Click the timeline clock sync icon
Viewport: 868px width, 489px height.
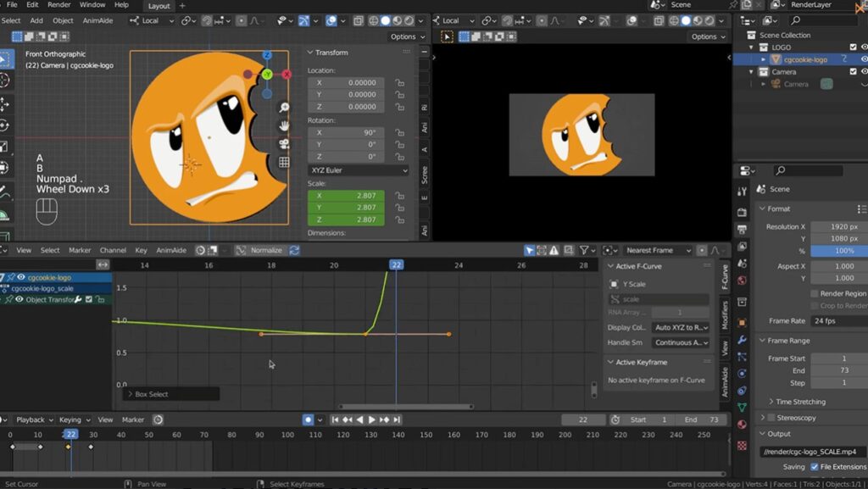coord(158,420)
